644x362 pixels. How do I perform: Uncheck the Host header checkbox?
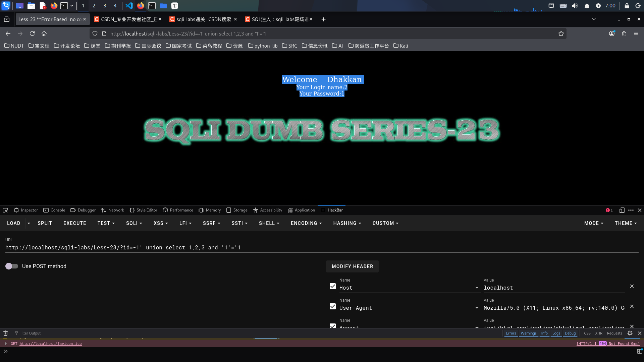(x=332, y=286)
